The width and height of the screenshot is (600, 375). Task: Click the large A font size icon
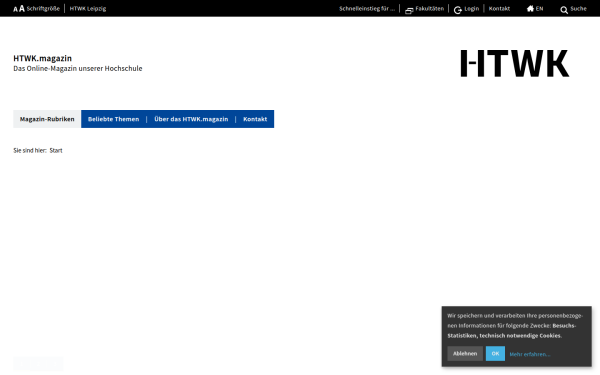pos(22,8)
